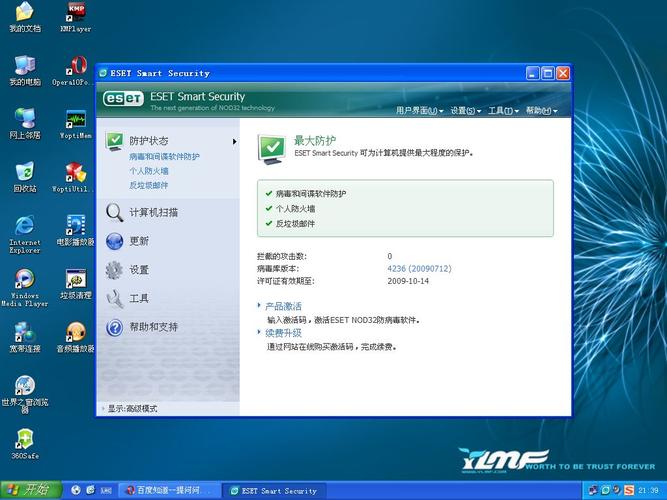Open 计算机扫描 magnifier icon
Viewport: 667px width, 500px height.
(x=114, y=212)
